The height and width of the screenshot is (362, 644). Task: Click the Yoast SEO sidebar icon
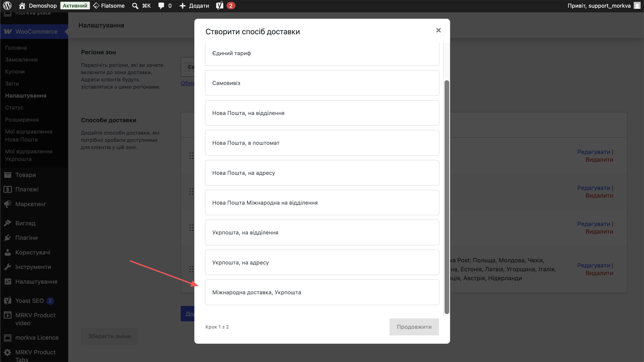point(8,300)
